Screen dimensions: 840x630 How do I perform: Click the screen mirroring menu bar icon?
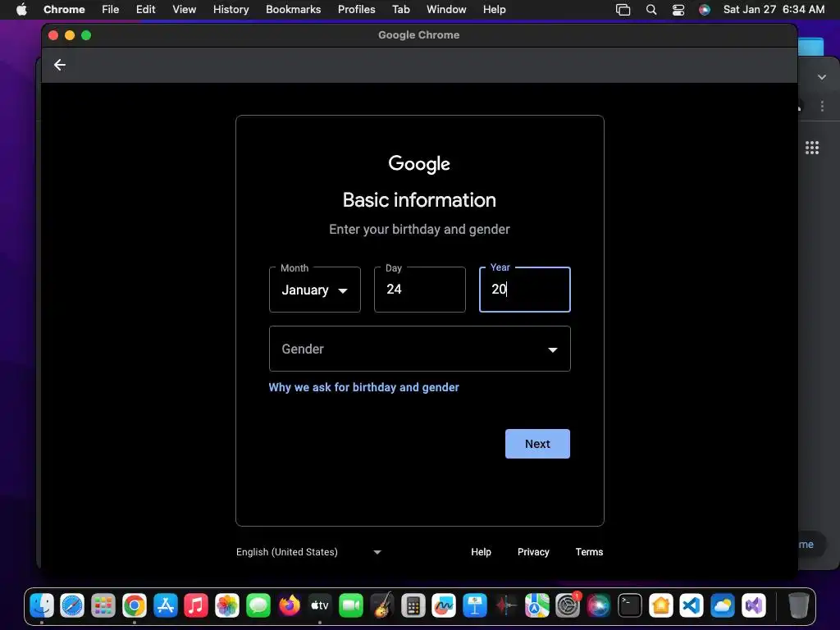pyautogui.click(x=623, y=10)
